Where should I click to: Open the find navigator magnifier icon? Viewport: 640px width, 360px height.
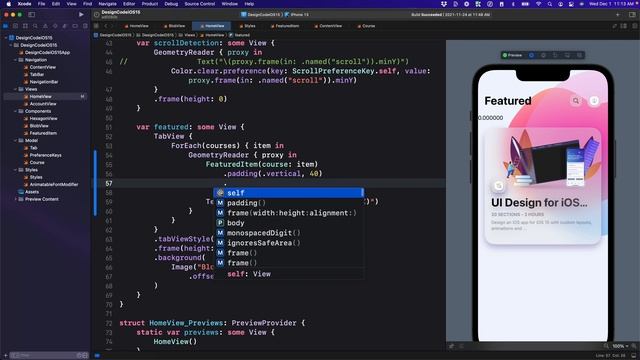point(35,26)
